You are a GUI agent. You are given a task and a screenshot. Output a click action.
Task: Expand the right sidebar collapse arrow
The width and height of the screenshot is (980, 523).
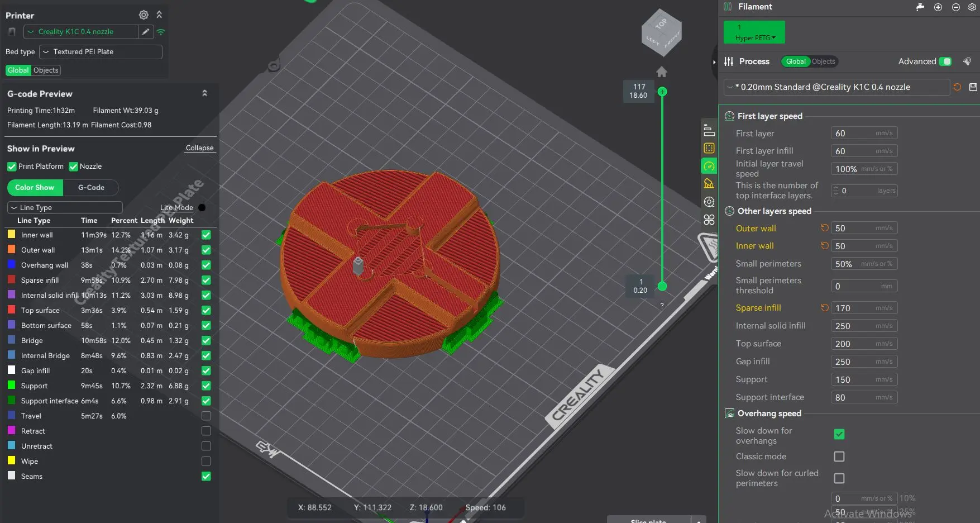714,62
